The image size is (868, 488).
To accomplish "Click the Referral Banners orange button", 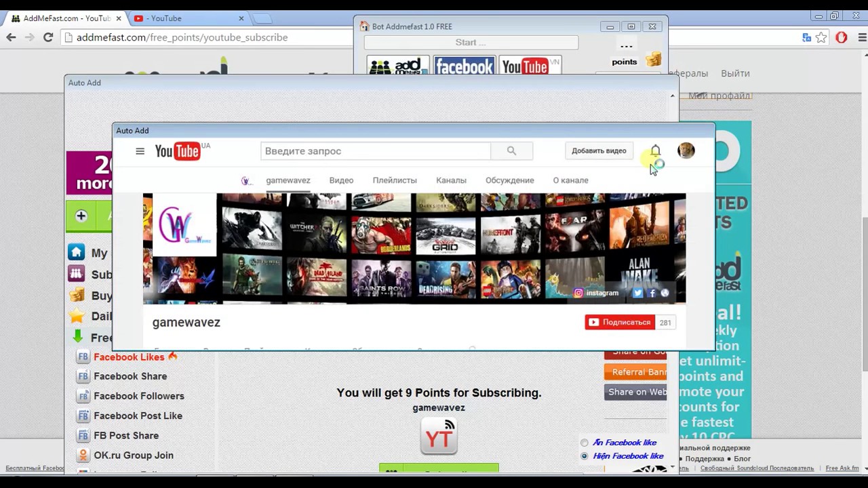I will pos(635,372).
